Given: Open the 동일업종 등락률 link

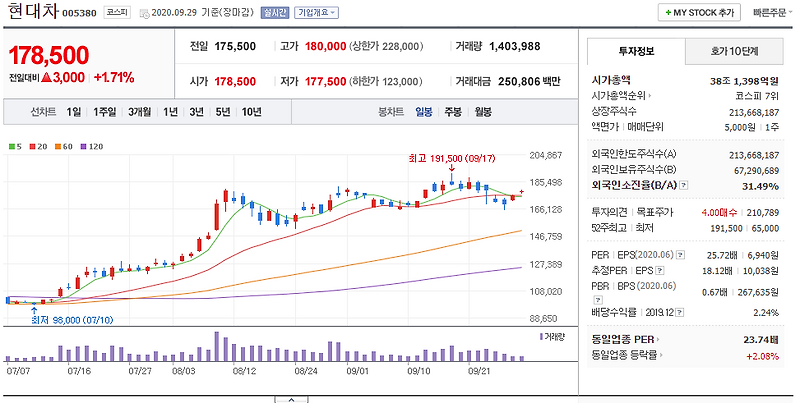Looking at the screenshot, I should [x=626, y=355].
